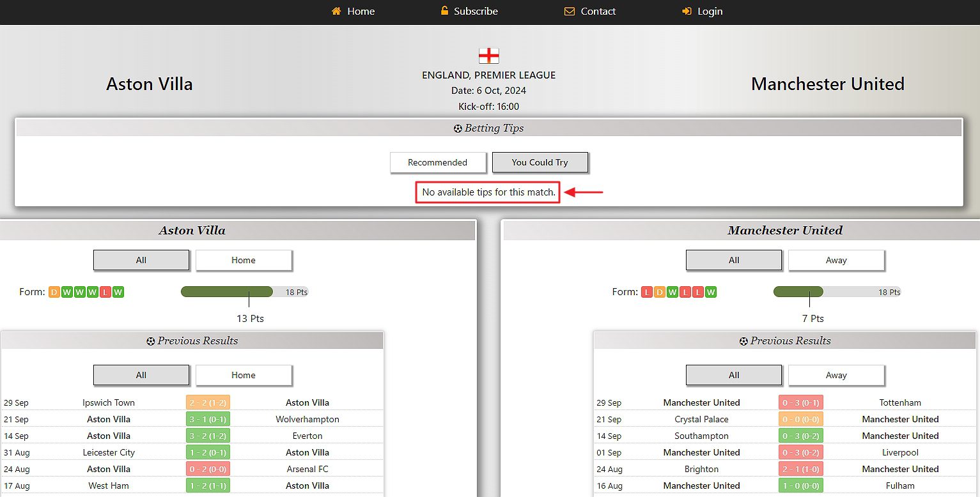Switch to the Recommended tips tab
This screenshot has height=497, width=980.
click(x=437, y=162)
